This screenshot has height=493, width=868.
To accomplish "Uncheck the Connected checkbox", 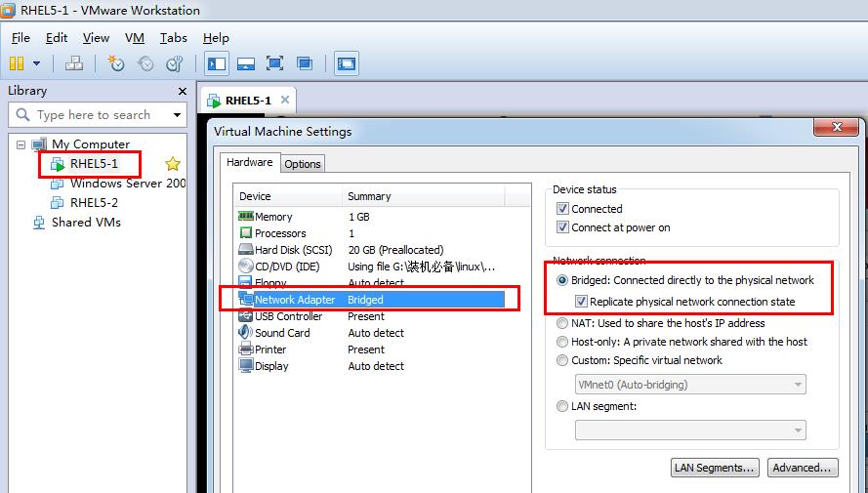I will [563, 209].
